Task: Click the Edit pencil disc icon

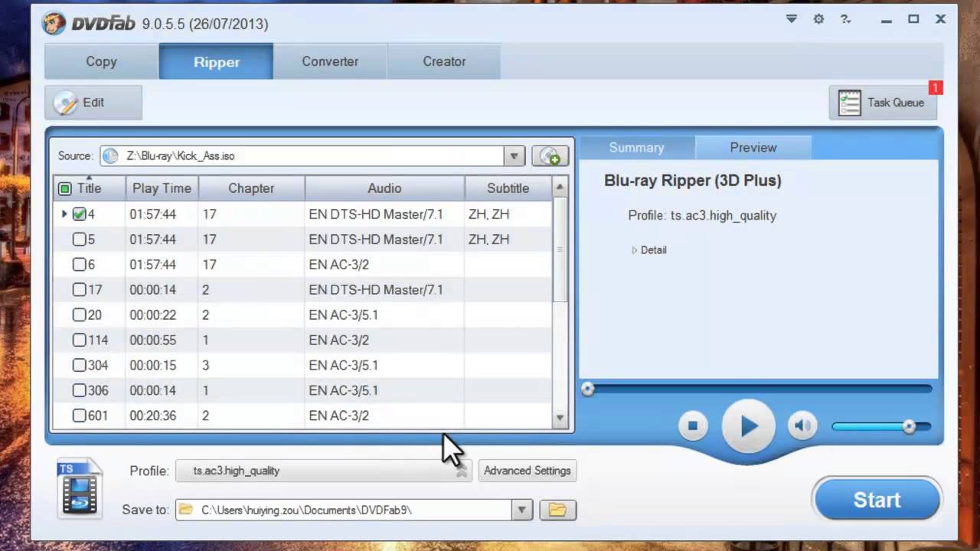Action: 65,103
